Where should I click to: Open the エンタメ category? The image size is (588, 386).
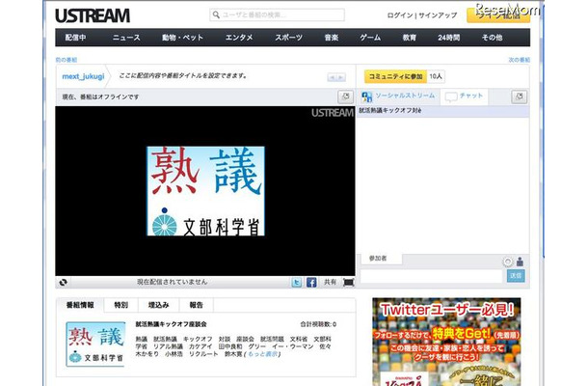pos(239,38)
